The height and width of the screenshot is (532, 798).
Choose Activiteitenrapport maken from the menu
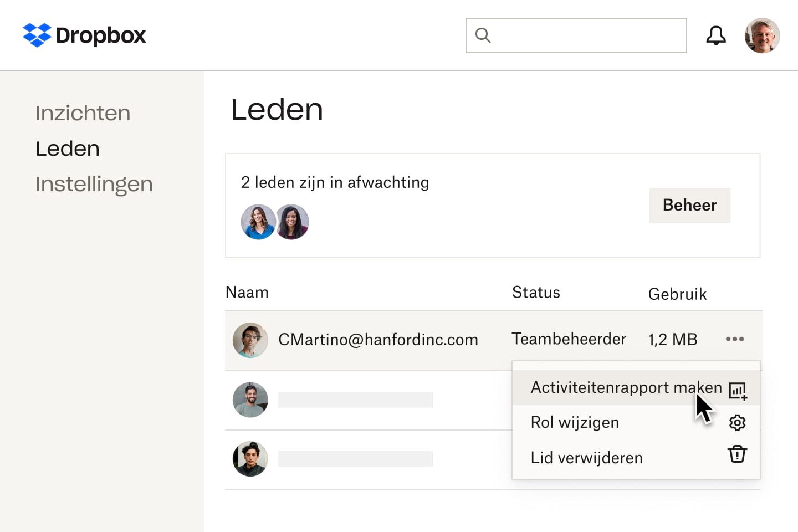(x=636, y=387)
